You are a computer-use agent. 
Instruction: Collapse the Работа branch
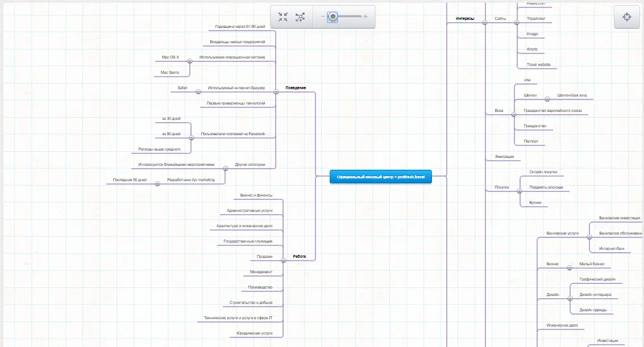(284, 260)
